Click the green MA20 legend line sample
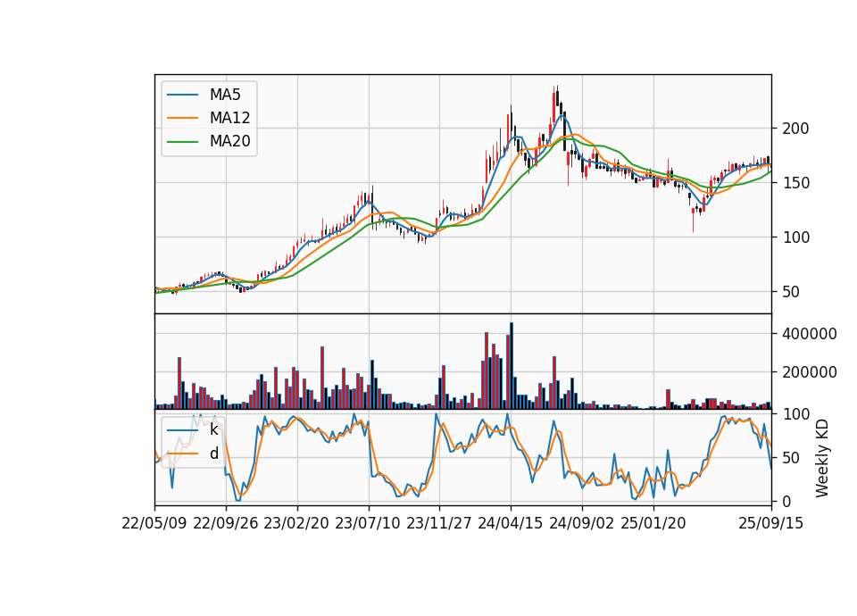Viewport: 857px width, 616px height. [182, 141]
